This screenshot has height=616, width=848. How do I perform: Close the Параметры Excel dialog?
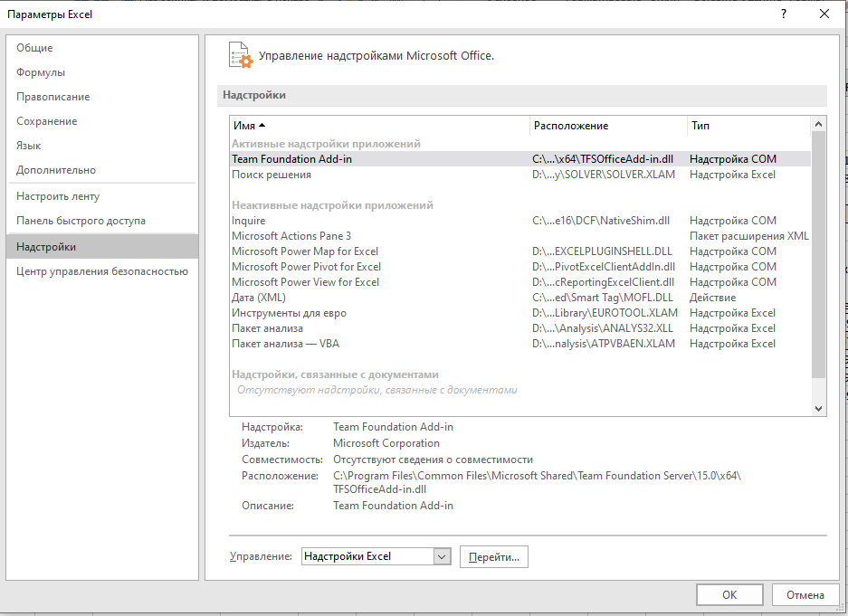pyautogui.click(x=824, y=14)
